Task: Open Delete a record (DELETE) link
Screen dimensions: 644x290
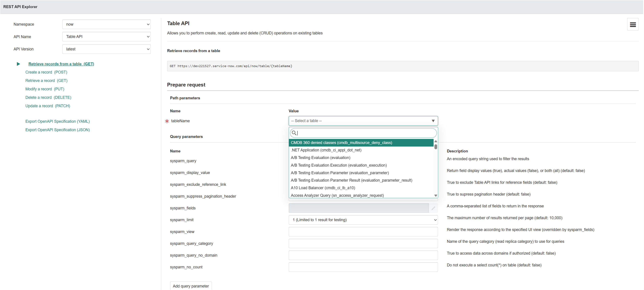Action: pyautogui.click(x=48, y=98)
